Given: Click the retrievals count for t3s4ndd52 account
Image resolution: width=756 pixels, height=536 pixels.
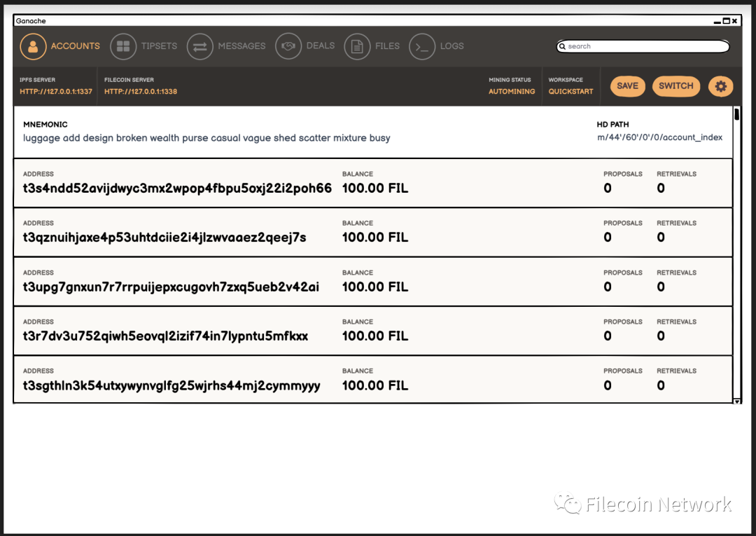Looking at the screenshot, I should 661,188.
